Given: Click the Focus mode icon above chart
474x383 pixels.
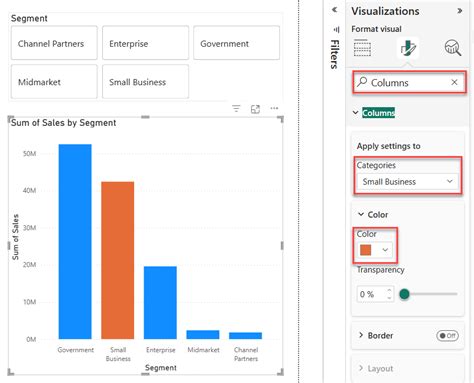Looking at the screenshot, I should coord(255,109).
